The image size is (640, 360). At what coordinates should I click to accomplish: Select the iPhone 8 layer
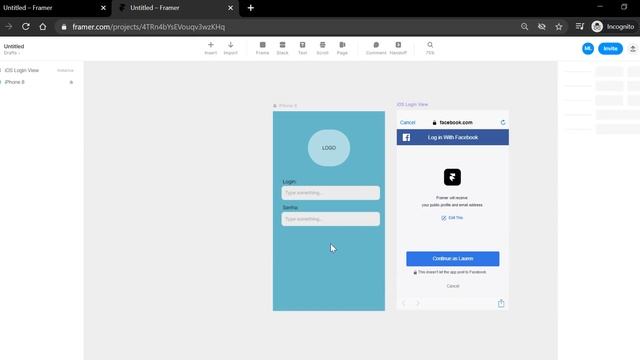[x=15, y=82]
